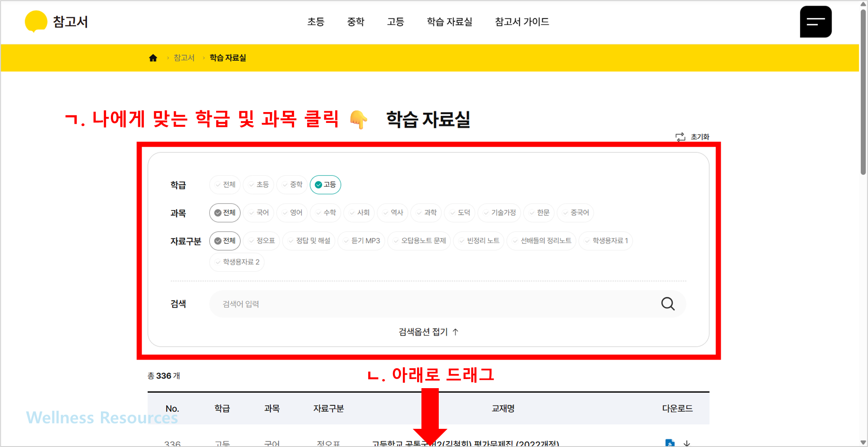Screen dimensions: 868x447
Task: Select 학생용자료 1 material type
Action: [606, 241]
